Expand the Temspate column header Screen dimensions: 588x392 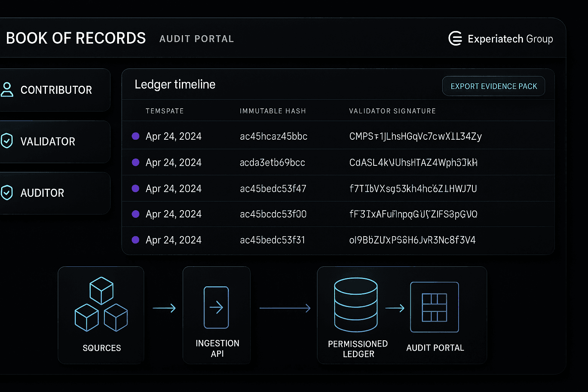pyautogui.click(x=165, y=111)
